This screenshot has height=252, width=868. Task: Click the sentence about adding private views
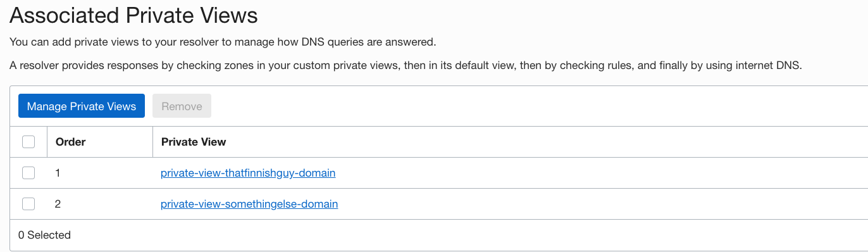coord(223,43)
